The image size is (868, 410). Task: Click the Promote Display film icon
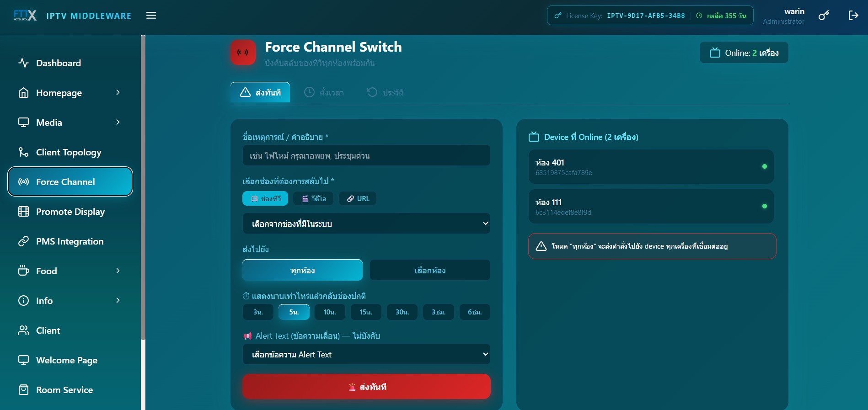[23, 212]
